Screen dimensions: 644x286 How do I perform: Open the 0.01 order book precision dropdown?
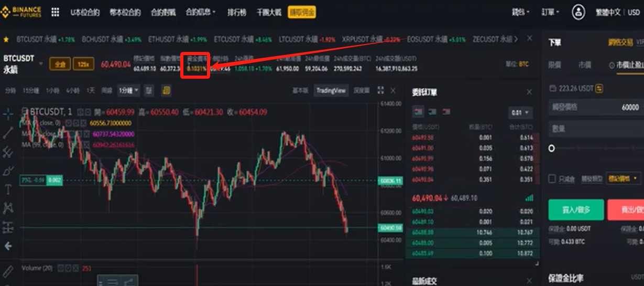click(520, 112)
